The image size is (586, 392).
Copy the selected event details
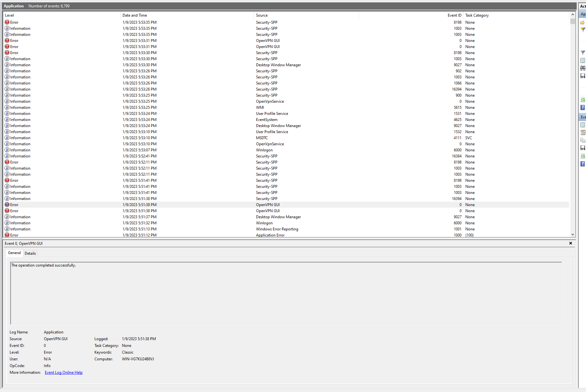tap(582, 140)
